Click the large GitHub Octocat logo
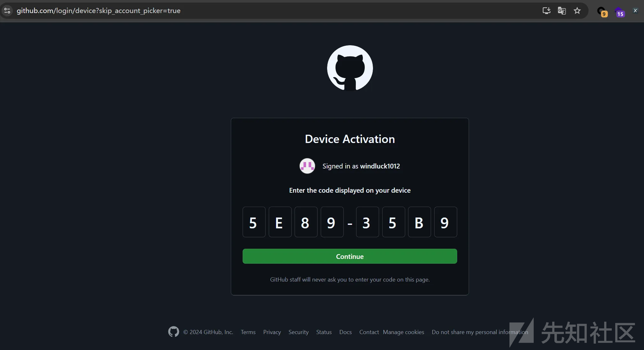Screen dimensions: 644x350 tap(350, 68)
